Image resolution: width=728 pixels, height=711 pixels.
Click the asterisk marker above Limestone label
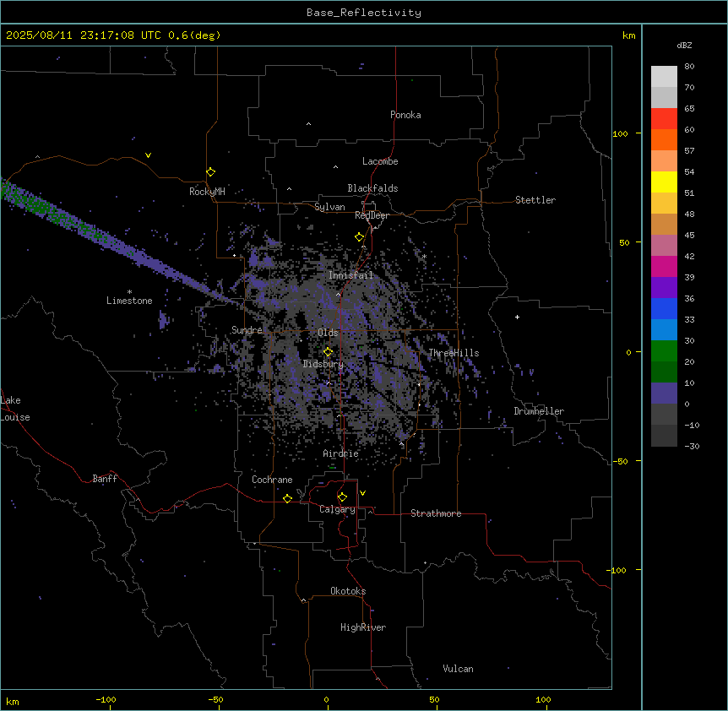pyautogui.click(x=129, y=292)
